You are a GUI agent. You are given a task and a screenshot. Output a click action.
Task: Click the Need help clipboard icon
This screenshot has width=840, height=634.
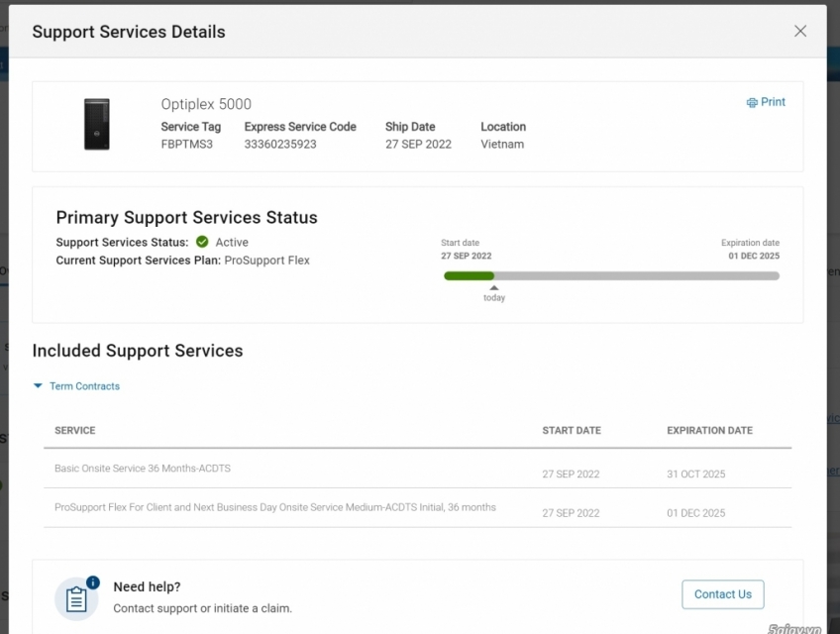pyautogui.click(x=76, y=597)
